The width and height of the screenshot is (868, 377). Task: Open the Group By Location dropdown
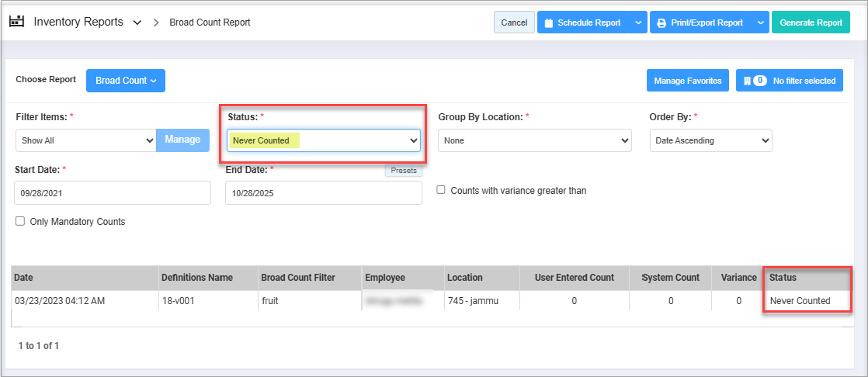pos(534,140)
